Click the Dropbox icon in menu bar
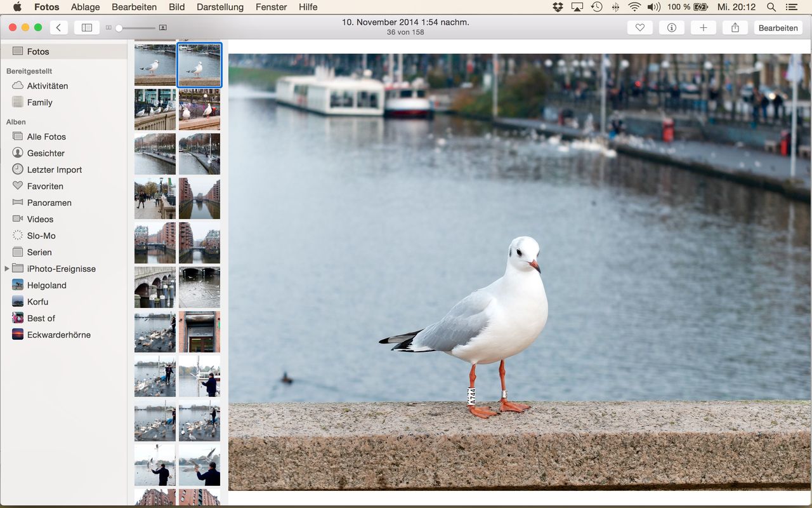Viewport: 812px width, 508px height. [558, 7]
